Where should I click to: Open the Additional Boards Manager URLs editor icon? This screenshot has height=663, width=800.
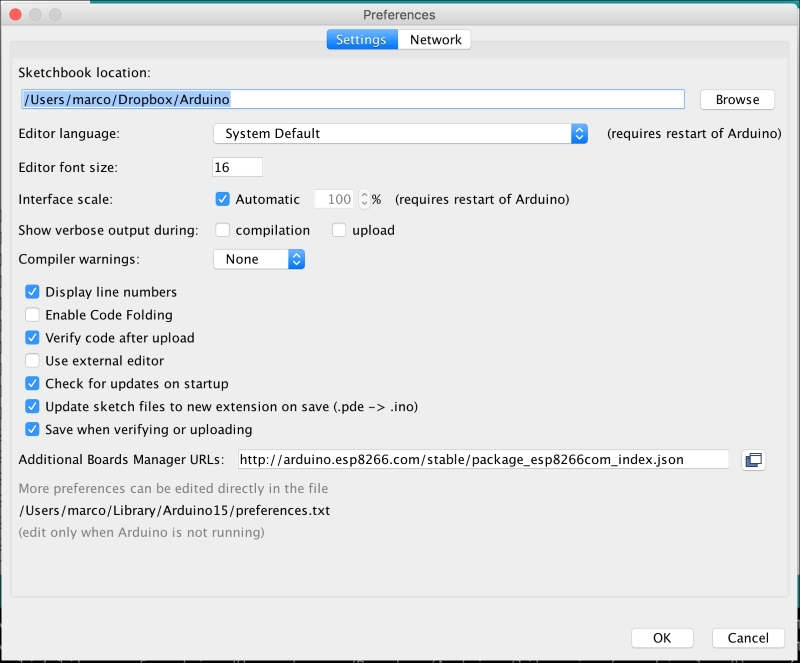(753, 460)
